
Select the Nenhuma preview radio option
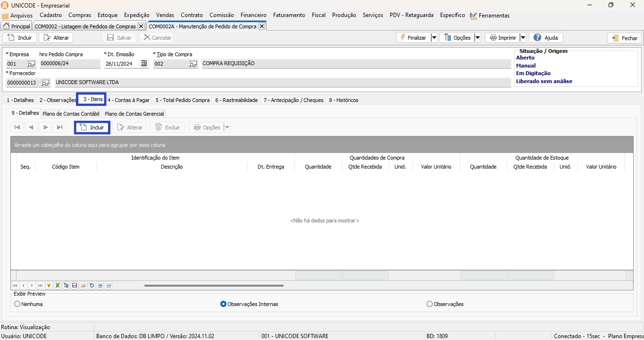click(x=17, y=304)
